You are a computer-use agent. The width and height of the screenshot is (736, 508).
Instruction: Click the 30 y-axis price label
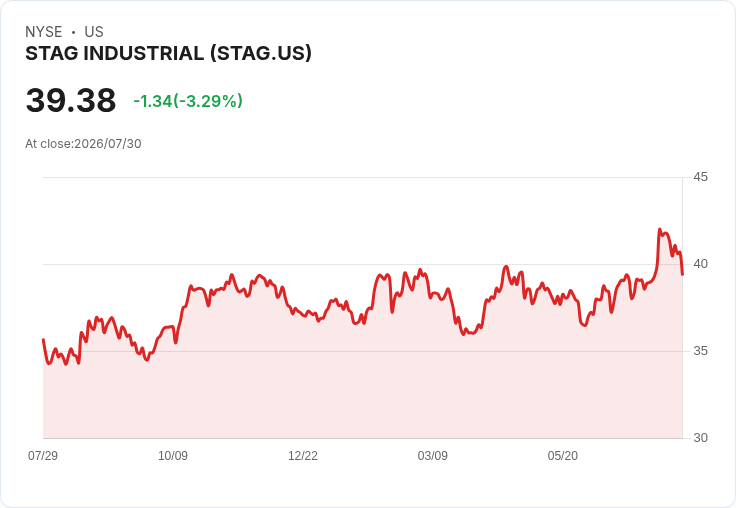click(x=700, y=438)
